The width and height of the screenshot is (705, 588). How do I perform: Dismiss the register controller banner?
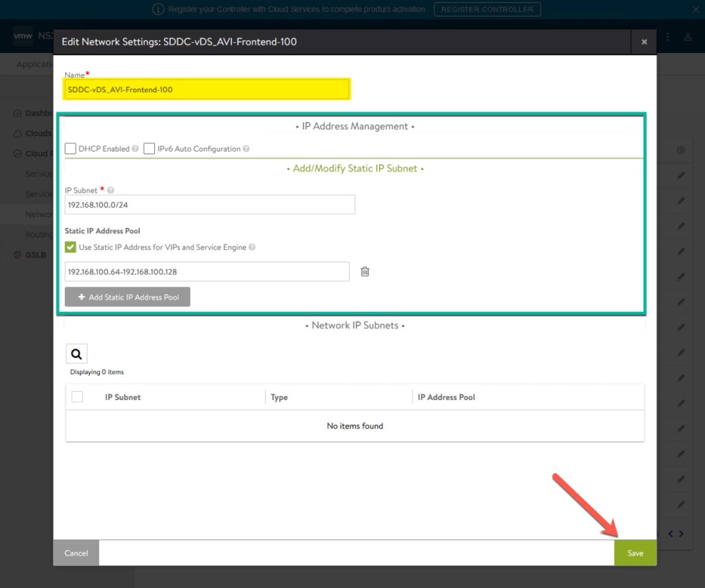695,10
